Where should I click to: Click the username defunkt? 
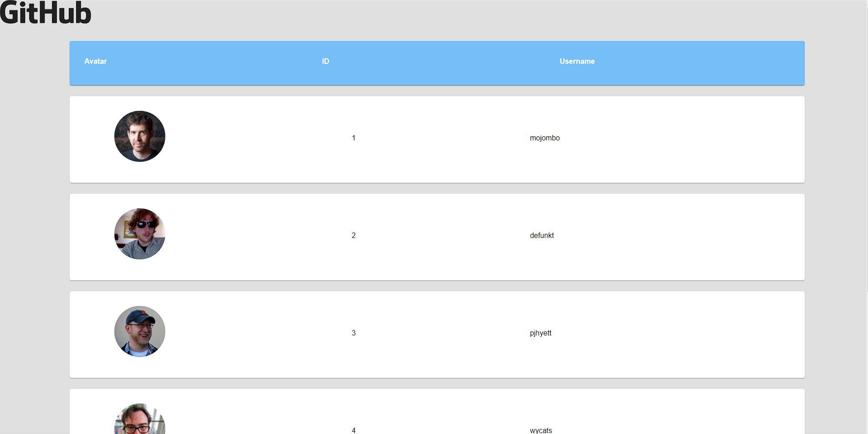tap(542, 235)
